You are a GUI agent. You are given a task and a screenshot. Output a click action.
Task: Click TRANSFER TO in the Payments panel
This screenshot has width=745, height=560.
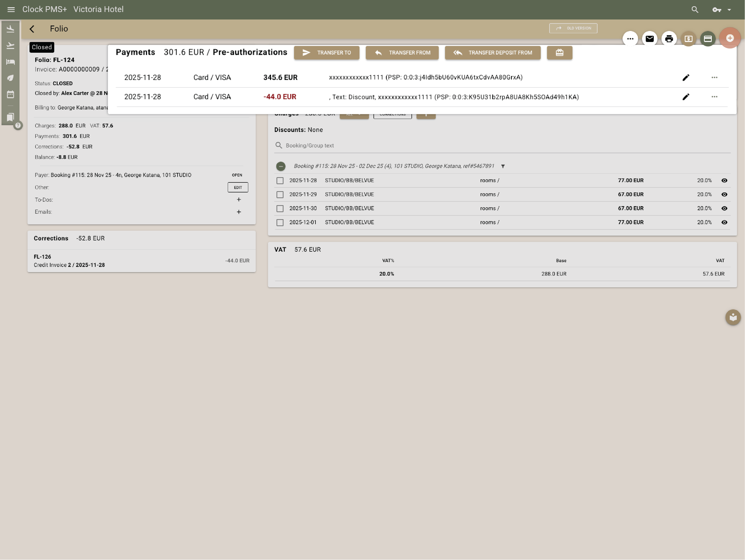(326, 52)
